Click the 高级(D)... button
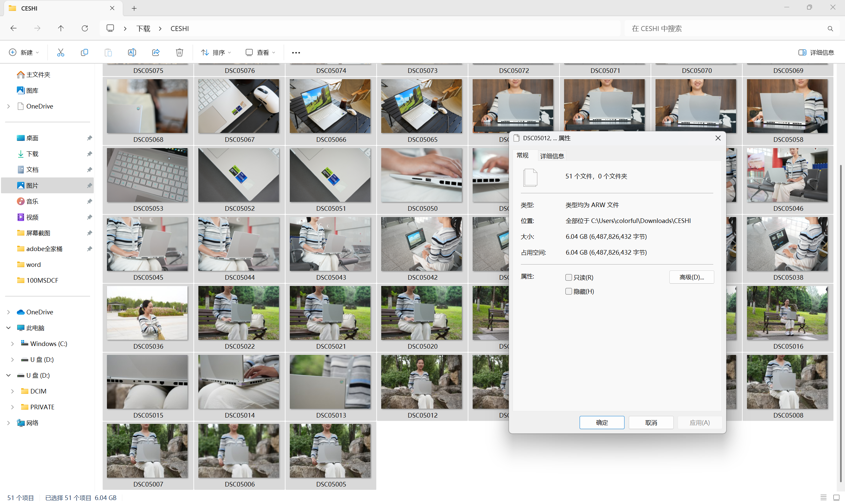The width and height of the screenshot is (845, 504). point(692,277)
